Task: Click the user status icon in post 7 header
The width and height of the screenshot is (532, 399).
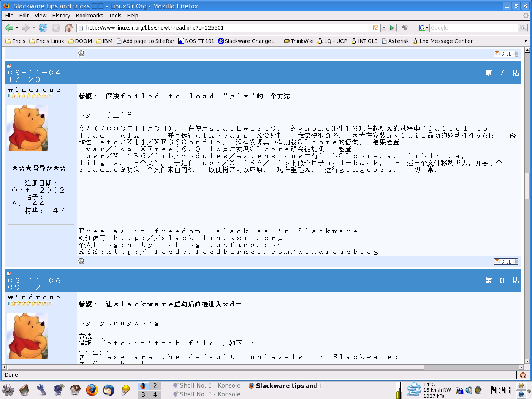Action: (81, 53)
